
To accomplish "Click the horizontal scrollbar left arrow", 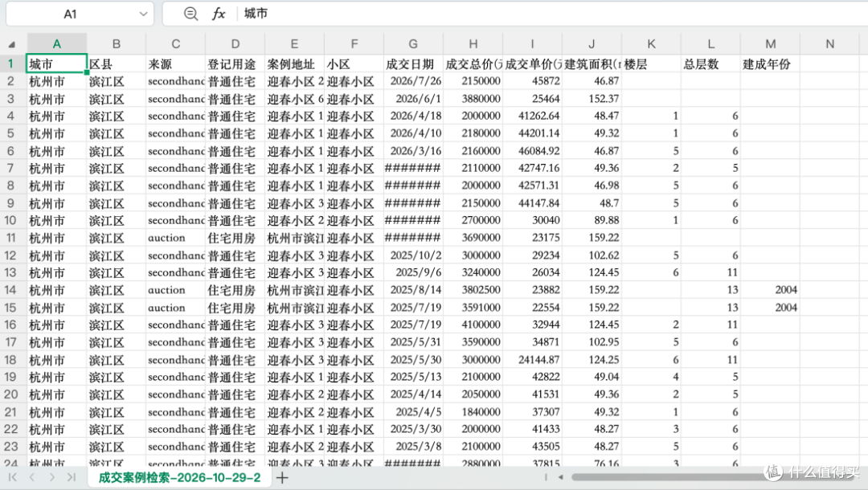I will [x=561, y=477].
